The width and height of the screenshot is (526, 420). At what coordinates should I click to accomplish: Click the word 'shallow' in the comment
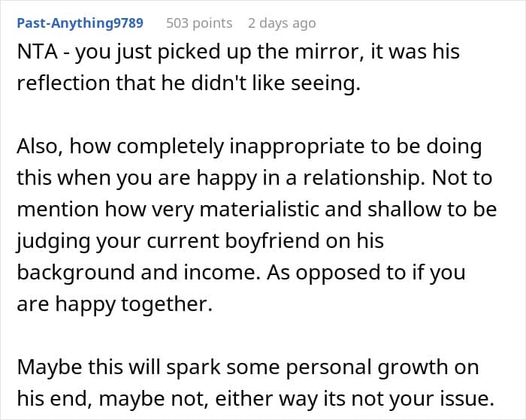(x=410, y=210)
